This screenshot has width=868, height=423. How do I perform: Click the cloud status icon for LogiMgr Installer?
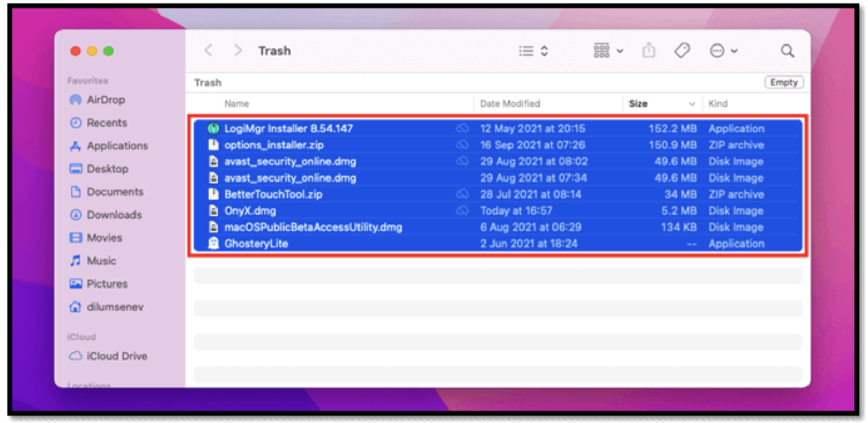click(462, 128)
